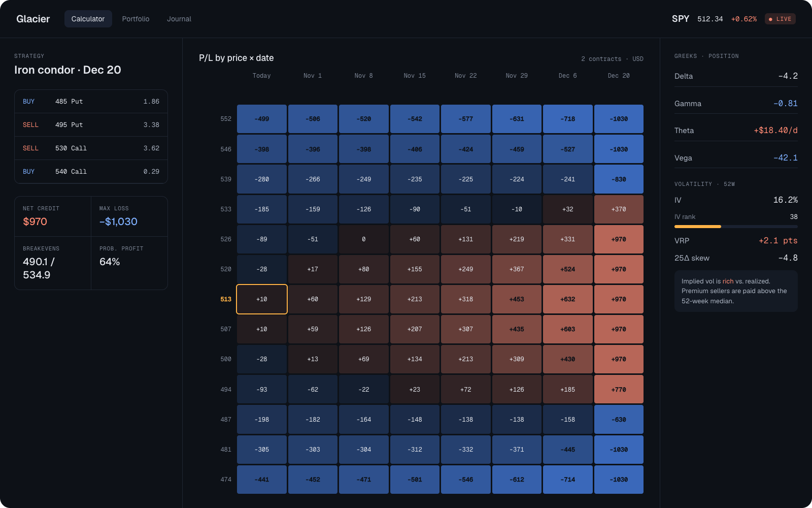Click the Nov 22 column header
The image size is (812, 508).
tap(466, 76)
